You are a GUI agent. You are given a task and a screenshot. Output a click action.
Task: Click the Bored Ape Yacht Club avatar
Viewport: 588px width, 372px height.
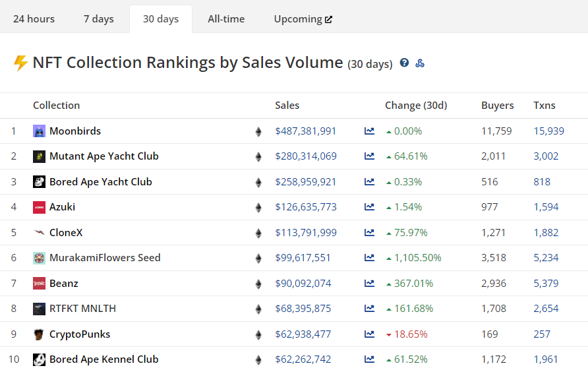coord(40,182)
